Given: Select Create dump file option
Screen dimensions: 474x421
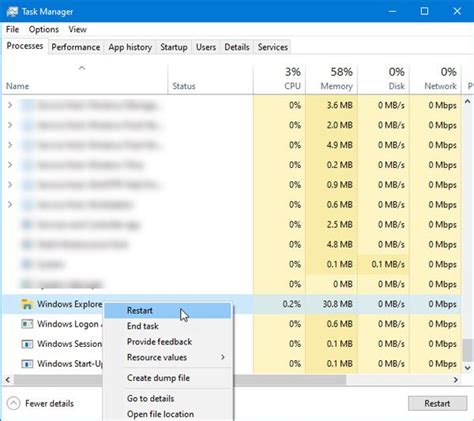Looking at the screenshot, I should 158,378.
